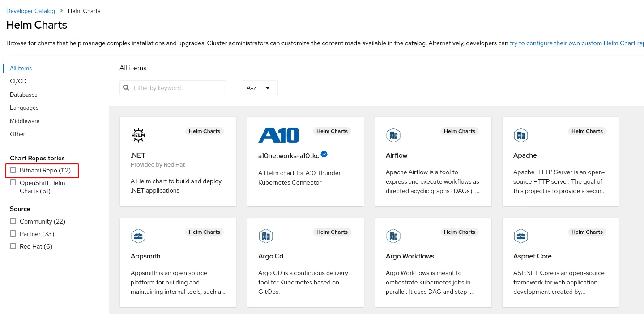644x314 pixels.
Task: Open the A-Z sort dropdown
Action: [260, 88]
